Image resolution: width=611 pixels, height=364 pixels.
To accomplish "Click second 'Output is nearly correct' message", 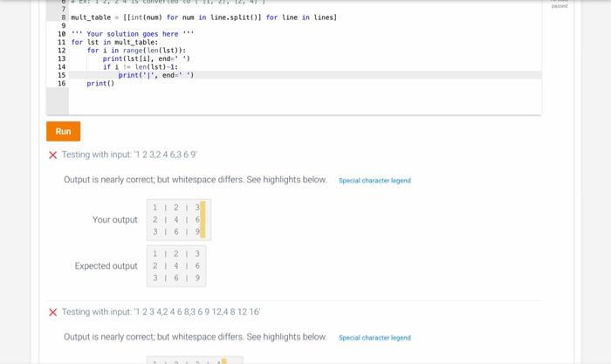I will tap(196, 337).
